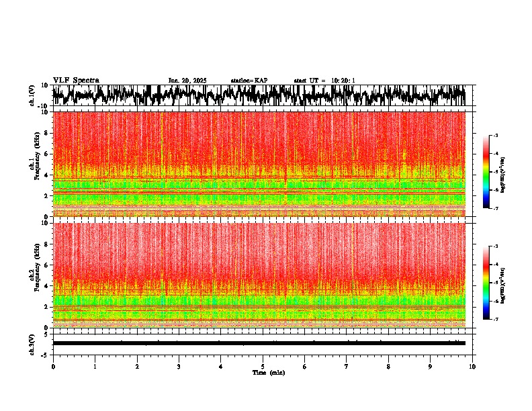The image size is (532, 411).
Task: Select the "start UT = 10:20:1" text
Action: tap(324, 81)
